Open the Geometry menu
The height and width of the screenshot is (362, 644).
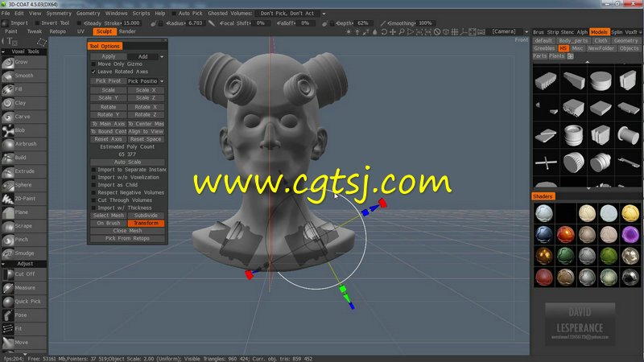point(88,14)
